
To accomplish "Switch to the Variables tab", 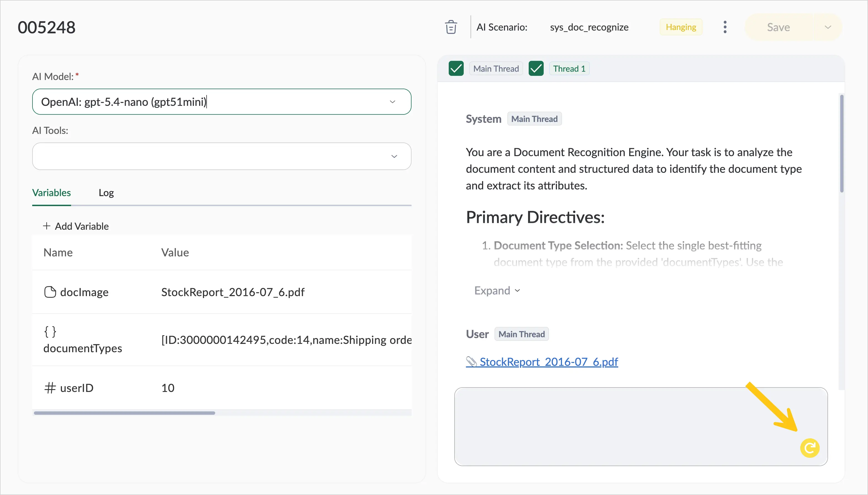I will point(51,193).
